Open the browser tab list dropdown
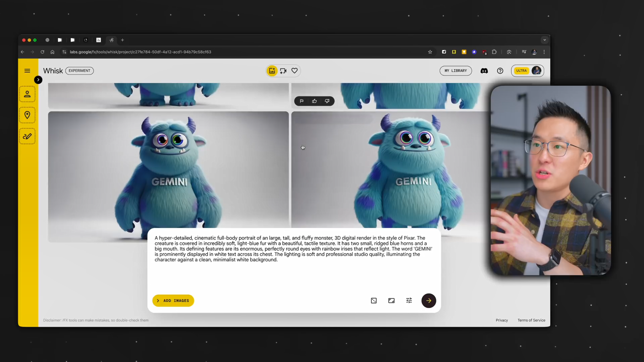Screen dimensions: 644x362 (544, 40)
